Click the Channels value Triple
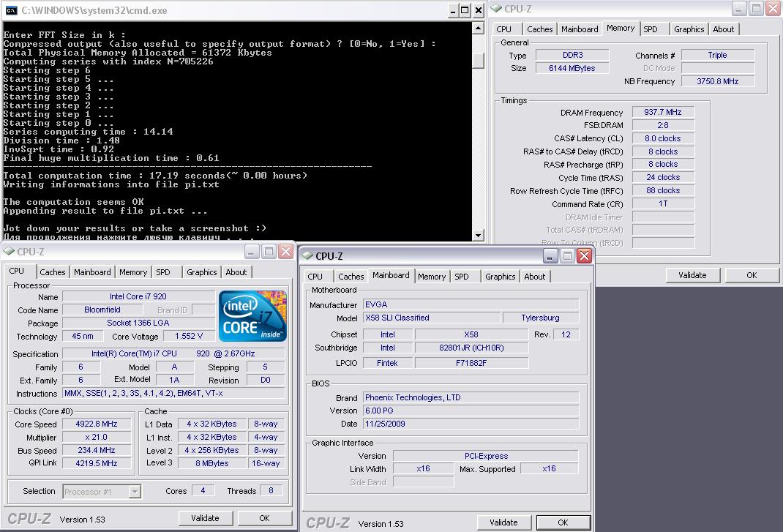The width and height of the screenshot is (783, 532). click(x=718, y=56)
